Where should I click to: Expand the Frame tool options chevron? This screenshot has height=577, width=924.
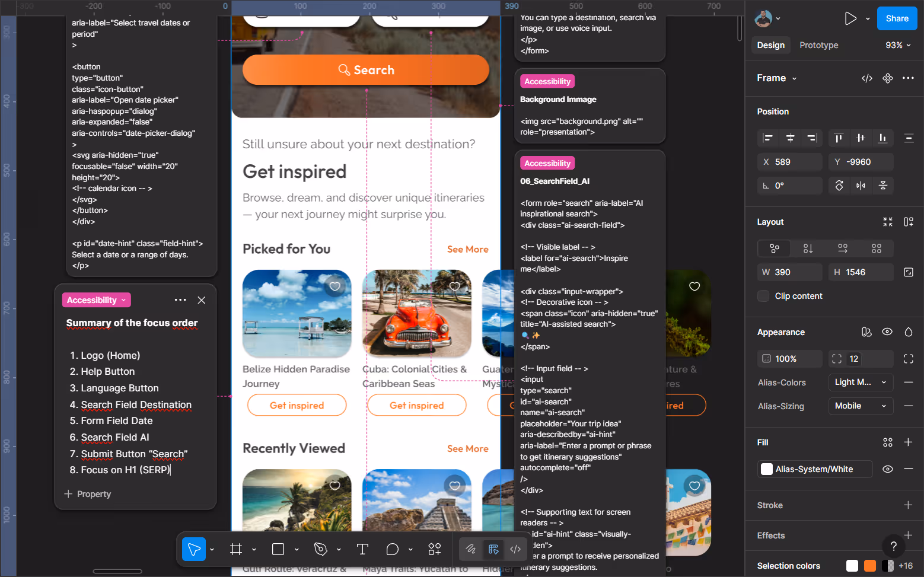point(254,550)
